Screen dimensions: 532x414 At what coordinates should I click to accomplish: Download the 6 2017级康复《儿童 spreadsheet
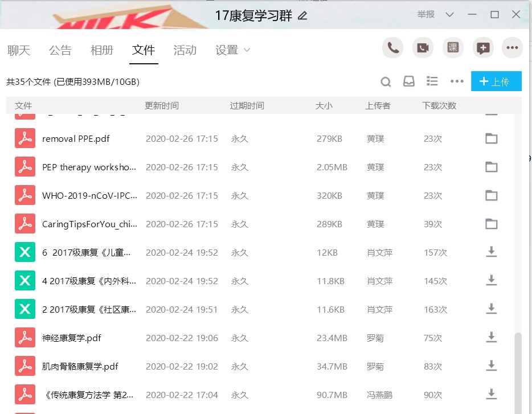pos(491,252)
